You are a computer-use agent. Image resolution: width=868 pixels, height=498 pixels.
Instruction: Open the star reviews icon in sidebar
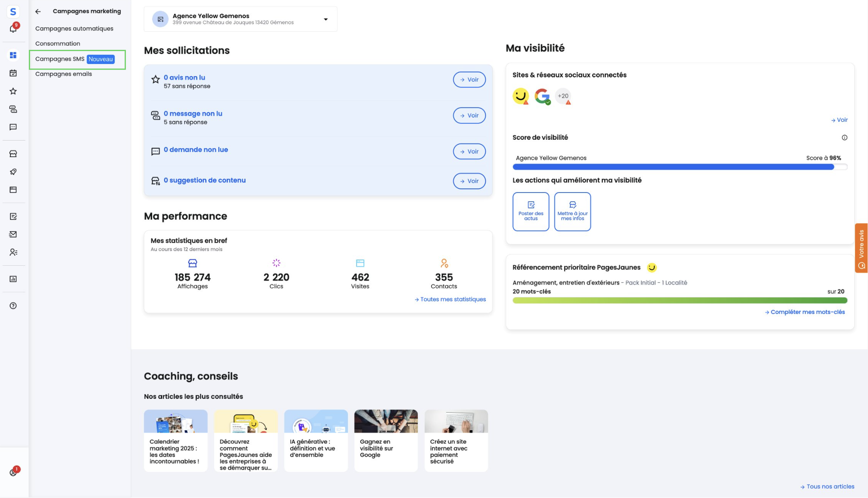pyautogui.click(x=13, y=91)
